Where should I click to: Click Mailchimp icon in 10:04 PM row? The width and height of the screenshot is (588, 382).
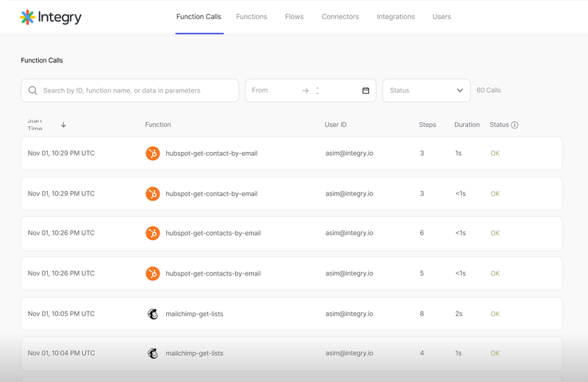(x=153, y=353)
